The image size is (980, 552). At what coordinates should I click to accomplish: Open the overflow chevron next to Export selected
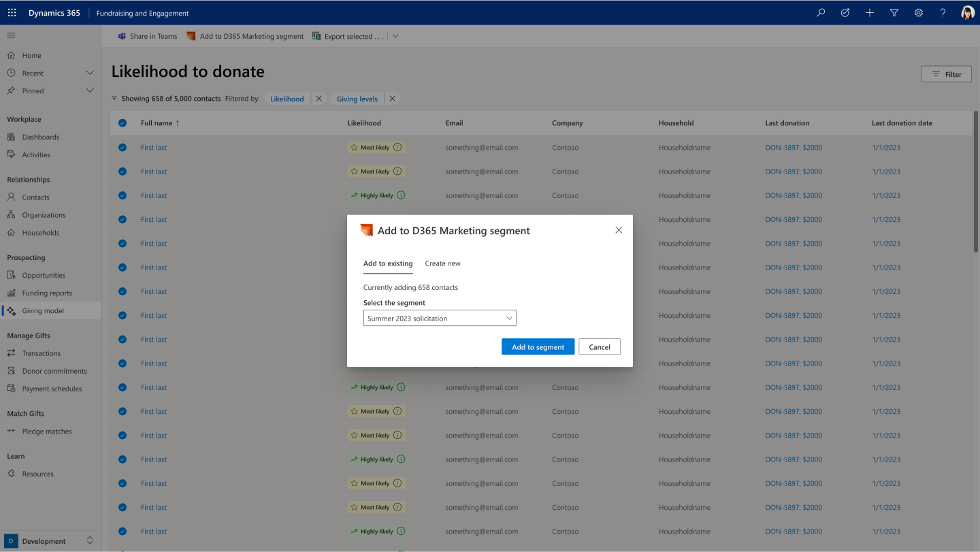395,35
